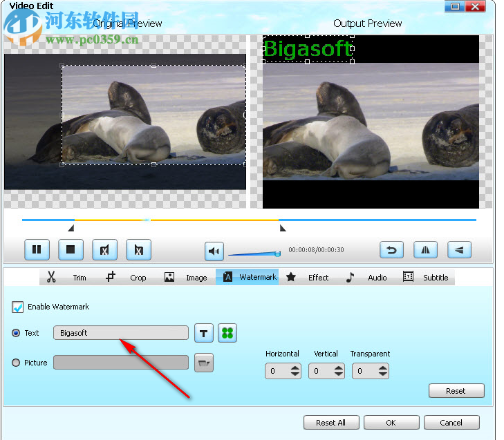Uncheck Enable Watermark checkbox
The width and height of the screenshot is (504, 440).
[17, 307]
